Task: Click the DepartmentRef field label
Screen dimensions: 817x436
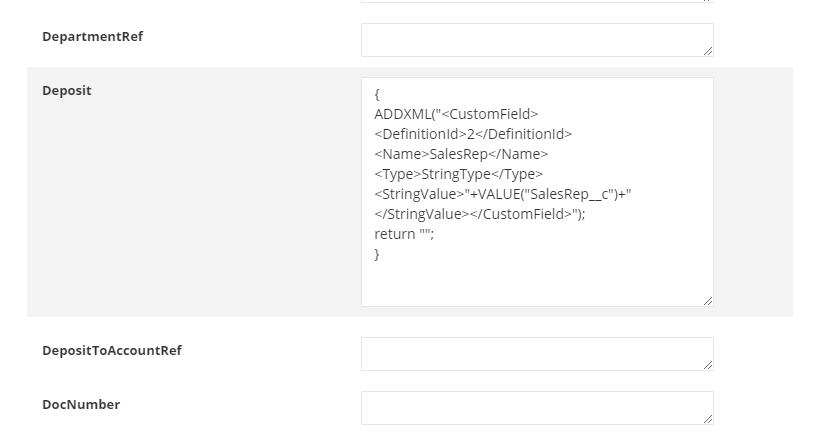Action: pos(92,37)
